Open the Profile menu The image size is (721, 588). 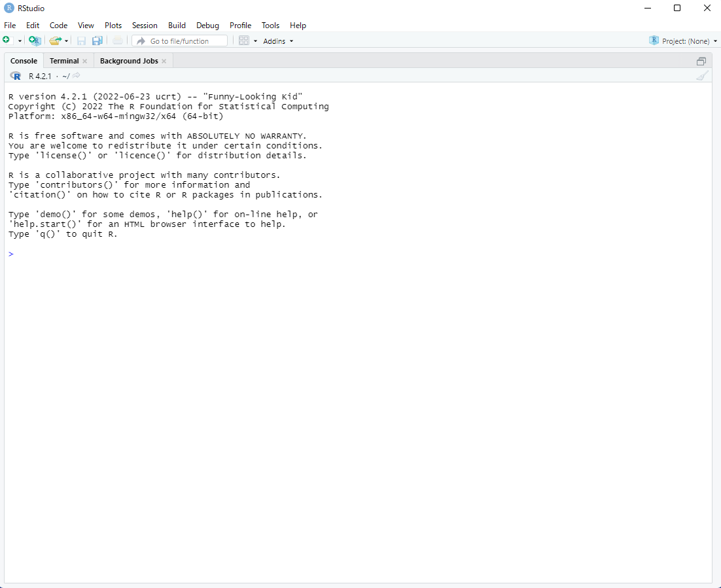click(241, 26)
